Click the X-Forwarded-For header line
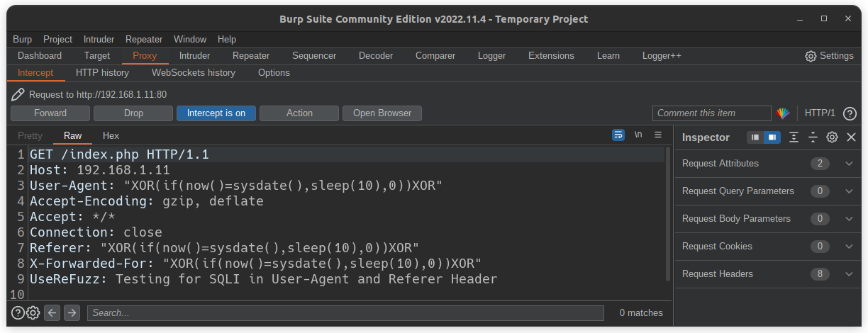This screenshot has width=868, height=333. [255, 264]
